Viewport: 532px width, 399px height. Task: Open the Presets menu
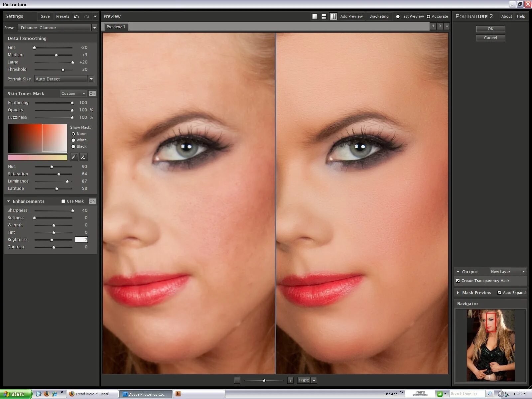(63, 16)
